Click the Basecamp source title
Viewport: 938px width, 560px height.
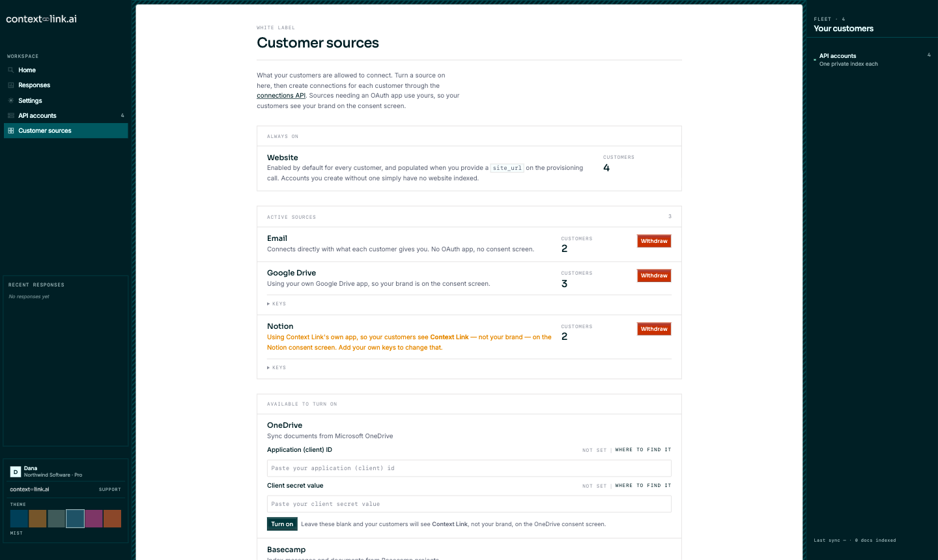[286, 550]
